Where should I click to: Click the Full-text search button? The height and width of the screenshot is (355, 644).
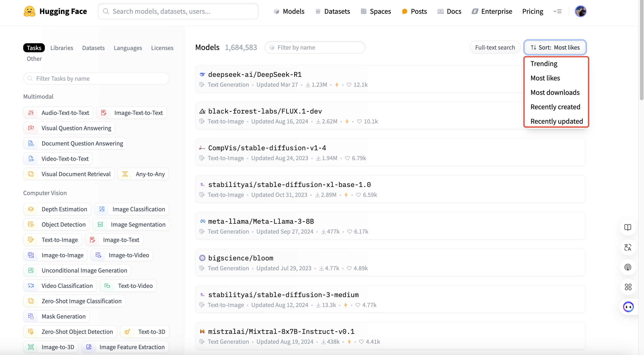[495, 48]
